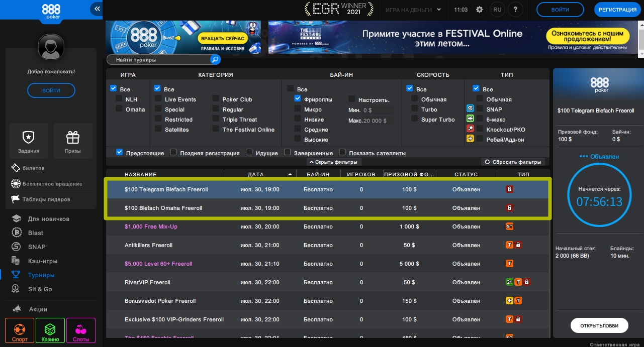This screenshot has height=347, width=644.
Task: Uncheck the Фрироллы buy-in checkbox
Action: [x=298, y=99]
